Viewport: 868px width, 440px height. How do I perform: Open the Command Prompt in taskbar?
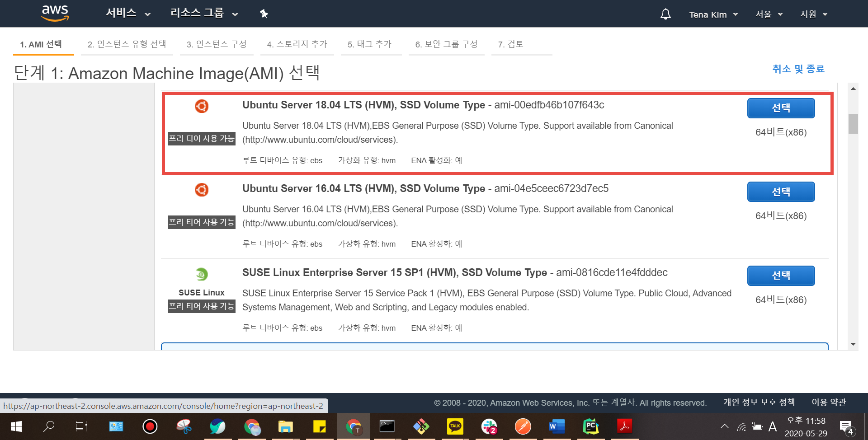point(387,426)
